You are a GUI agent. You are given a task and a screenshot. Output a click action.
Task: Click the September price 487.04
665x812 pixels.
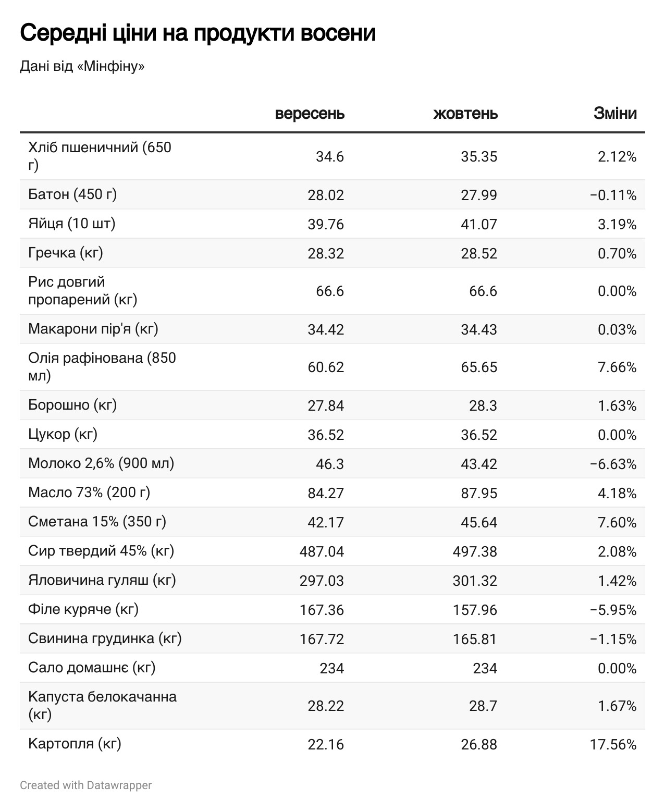[x=322, y=551]
